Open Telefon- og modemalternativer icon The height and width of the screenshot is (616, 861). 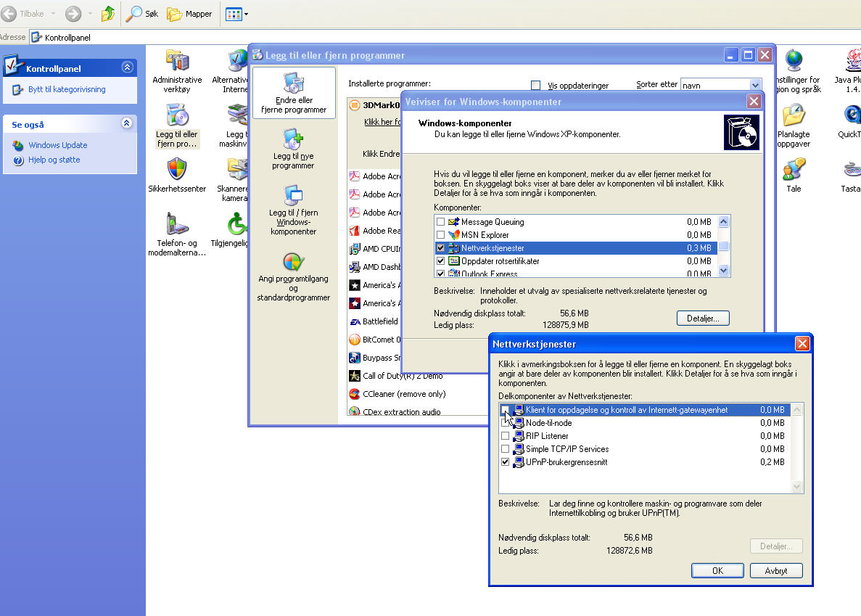coord(177,234)
